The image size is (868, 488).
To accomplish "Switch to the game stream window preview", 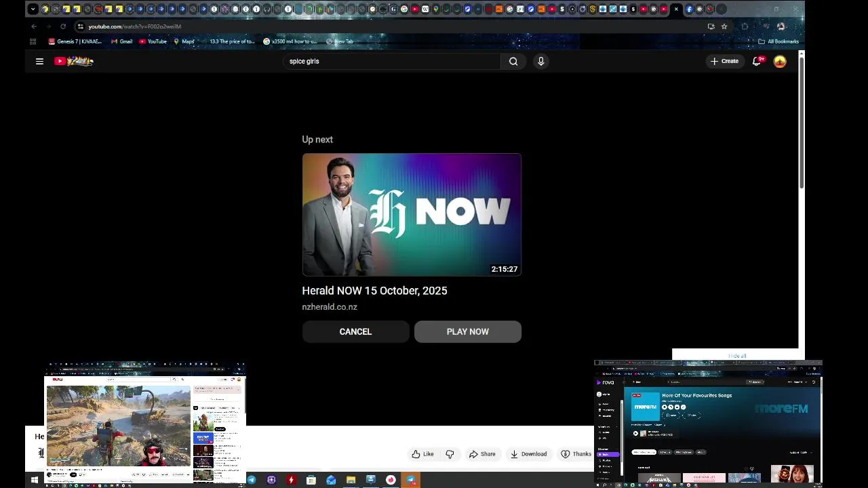I will 144,424.
